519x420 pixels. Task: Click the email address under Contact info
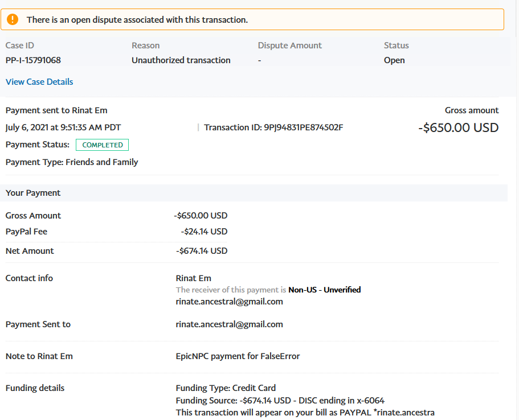coord(229,302)
